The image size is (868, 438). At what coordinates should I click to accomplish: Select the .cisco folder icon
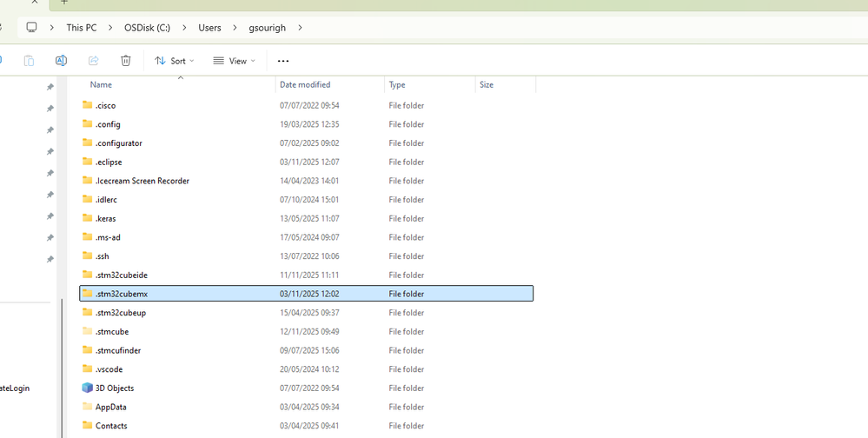click(87, 104)
